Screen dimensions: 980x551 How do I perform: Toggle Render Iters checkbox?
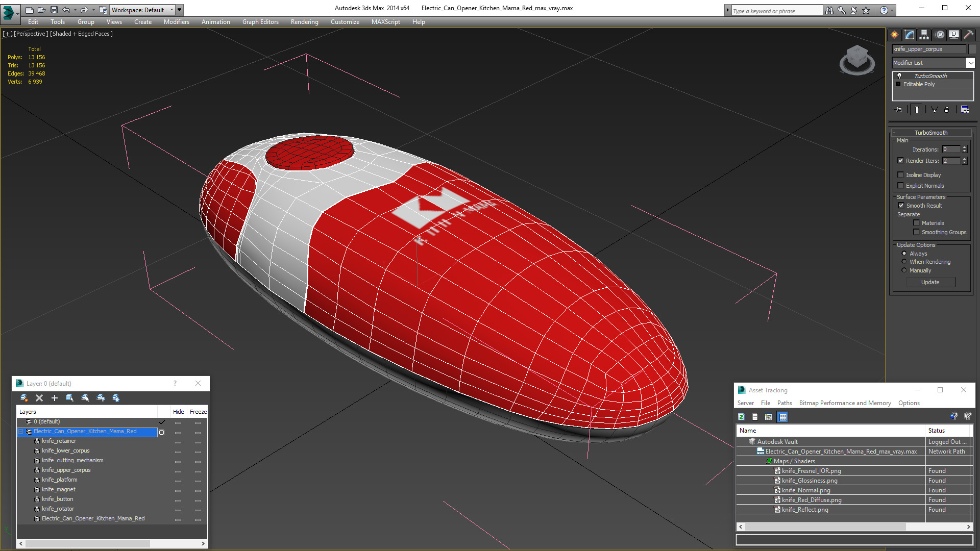[x=901, y=161]
